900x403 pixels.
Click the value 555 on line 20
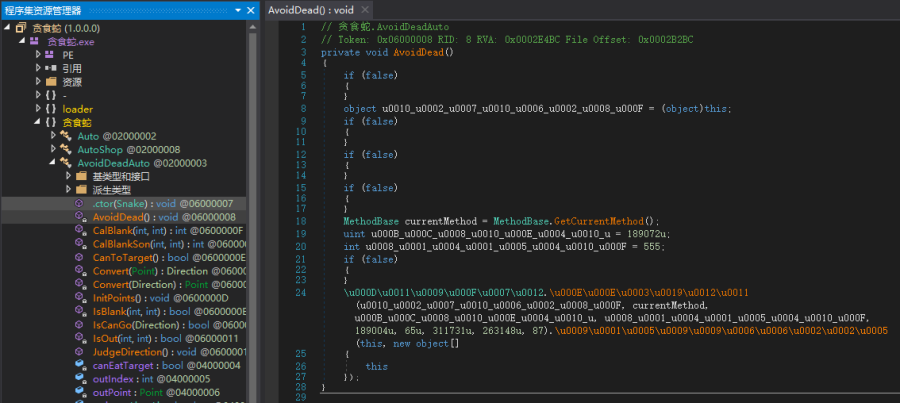(x=653, y=247)
